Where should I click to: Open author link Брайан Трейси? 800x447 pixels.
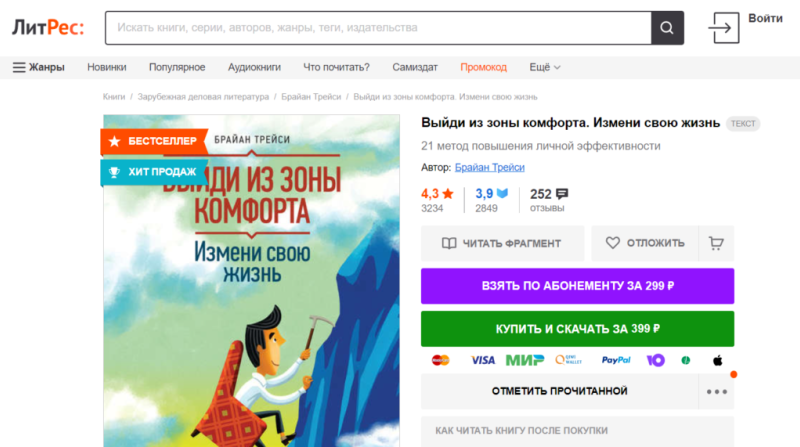click(x=489, y=167)
